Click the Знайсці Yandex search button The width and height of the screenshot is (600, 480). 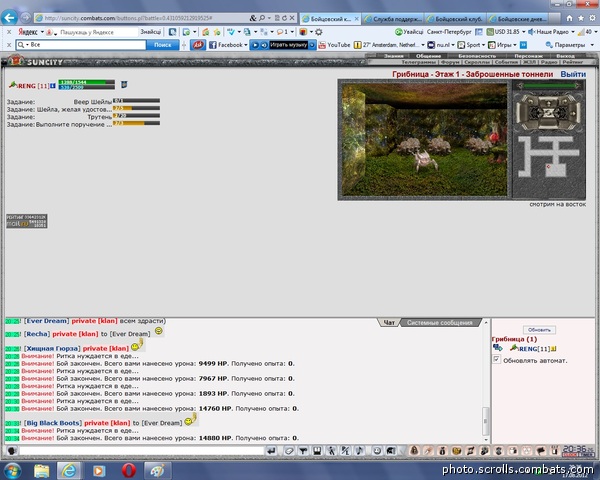[150, 32]
